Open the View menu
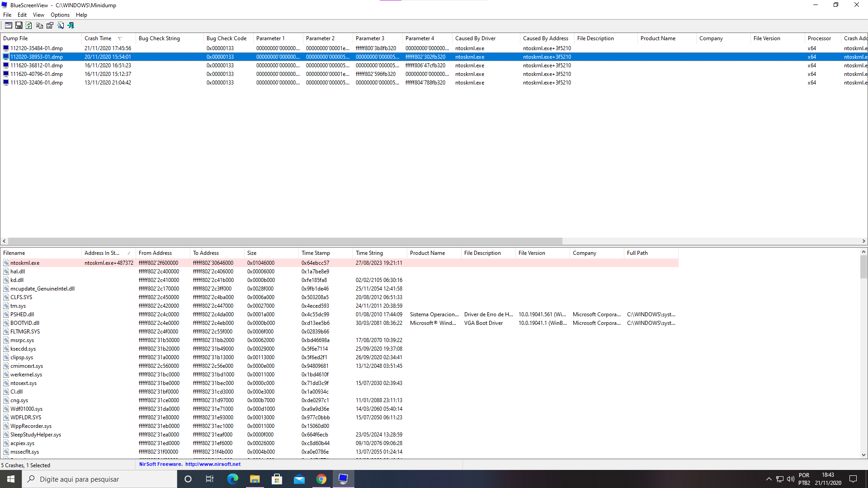Image resolution: width=868 pixels, height=488 pixels. click(38, 15)
